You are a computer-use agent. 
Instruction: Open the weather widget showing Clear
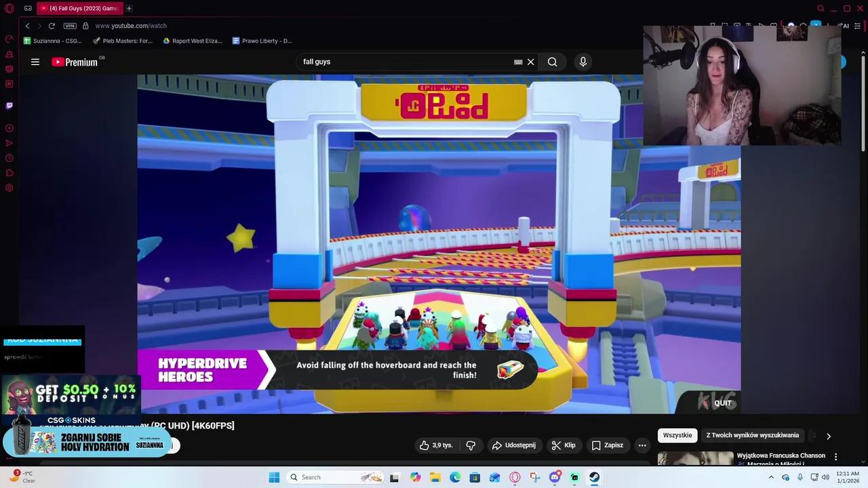tap(22, 476)
